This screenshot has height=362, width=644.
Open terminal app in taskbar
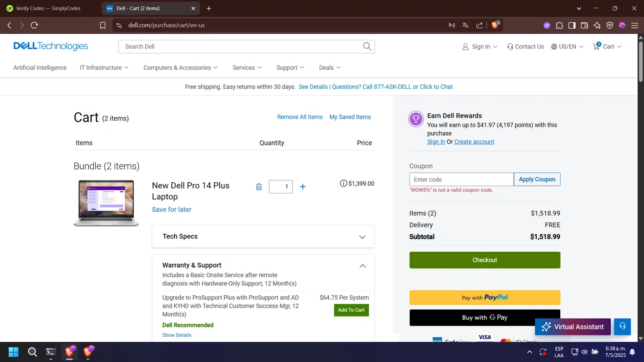51,352
